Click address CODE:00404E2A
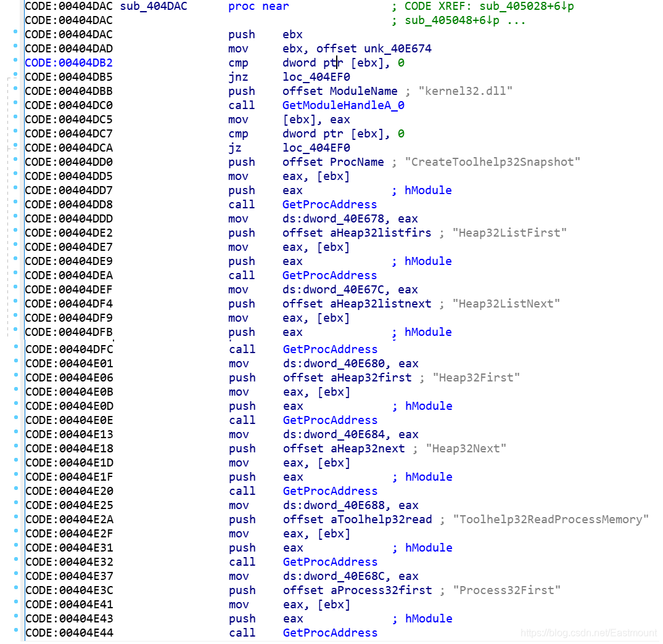 pos(69,520)
